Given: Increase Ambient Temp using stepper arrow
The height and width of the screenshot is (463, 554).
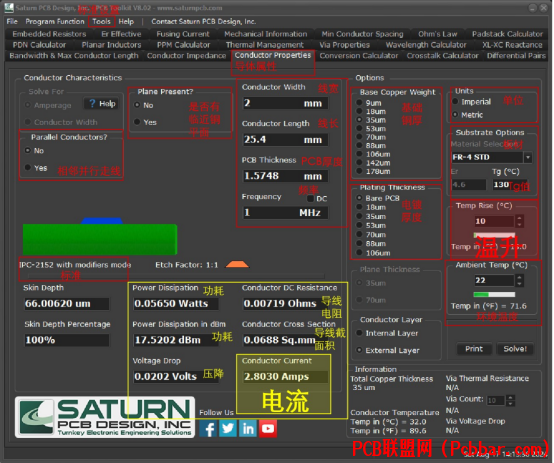Looking at the screenshot, I should (519, 277).
